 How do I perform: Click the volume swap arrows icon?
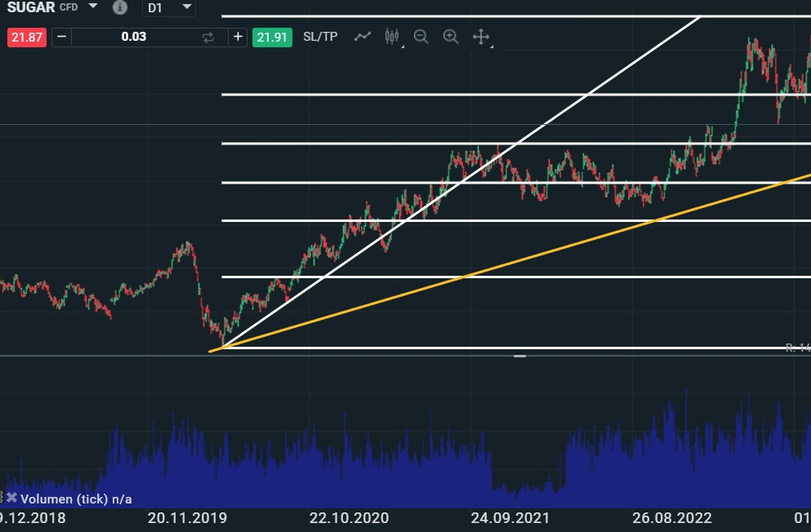(208, 37)
